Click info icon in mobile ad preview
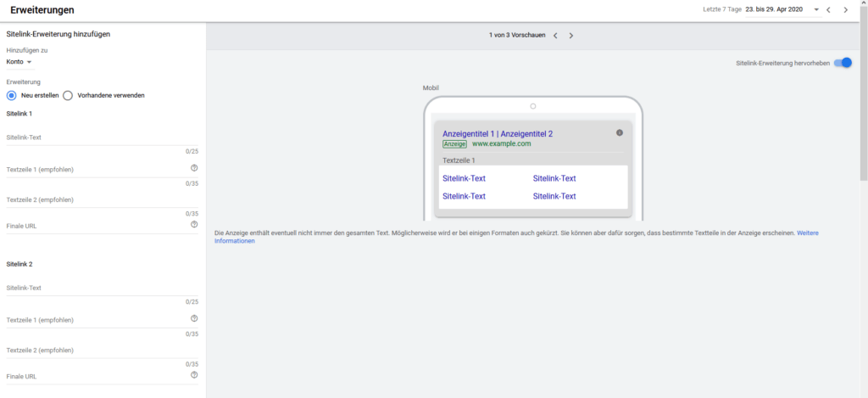Viewport: 868px width, 398px height. point(620,133)
